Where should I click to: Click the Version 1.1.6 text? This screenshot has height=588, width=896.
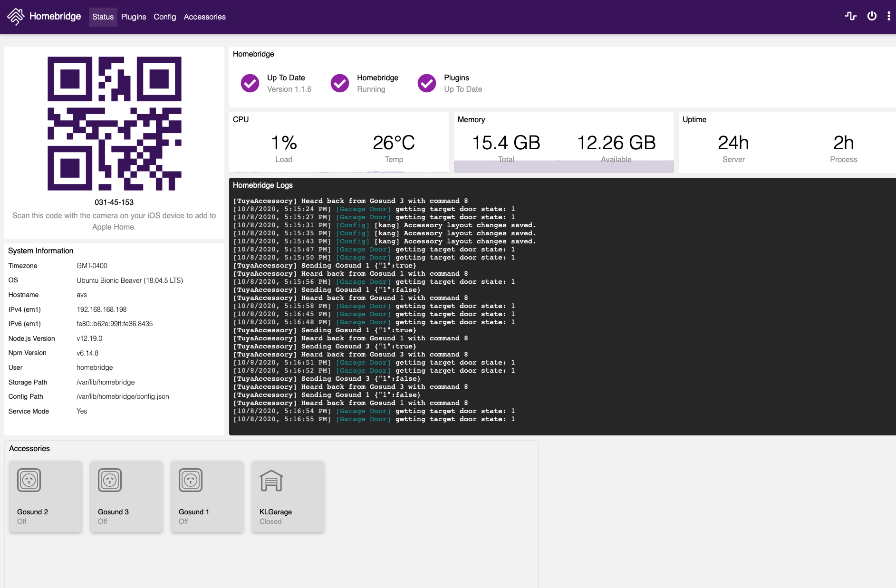click(289, 89)
